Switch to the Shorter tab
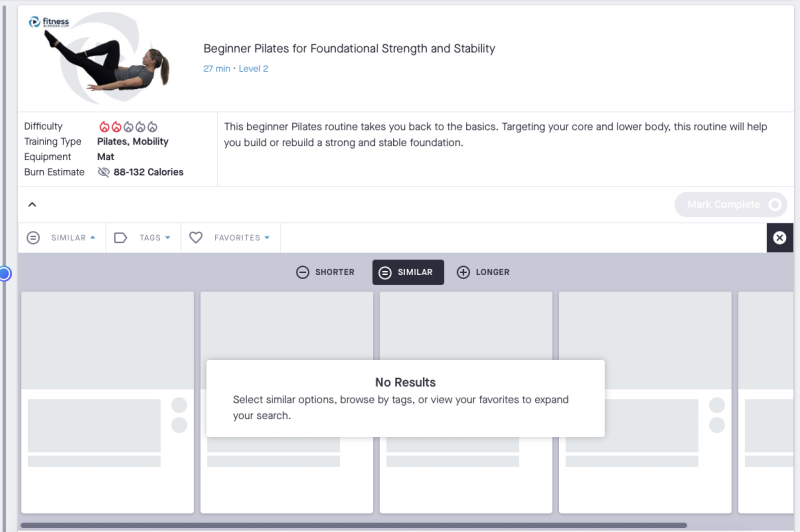The image size is (800, 532). tap(326, 272)
